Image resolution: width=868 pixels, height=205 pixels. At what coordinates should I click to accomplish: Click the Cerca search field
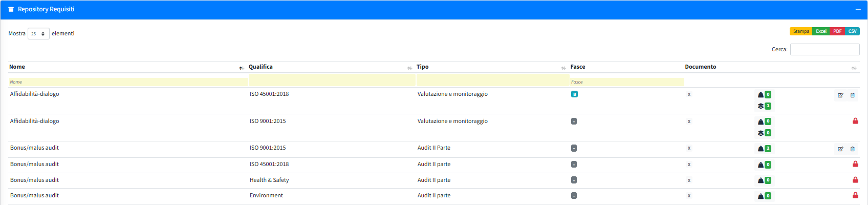click(824, 50)
